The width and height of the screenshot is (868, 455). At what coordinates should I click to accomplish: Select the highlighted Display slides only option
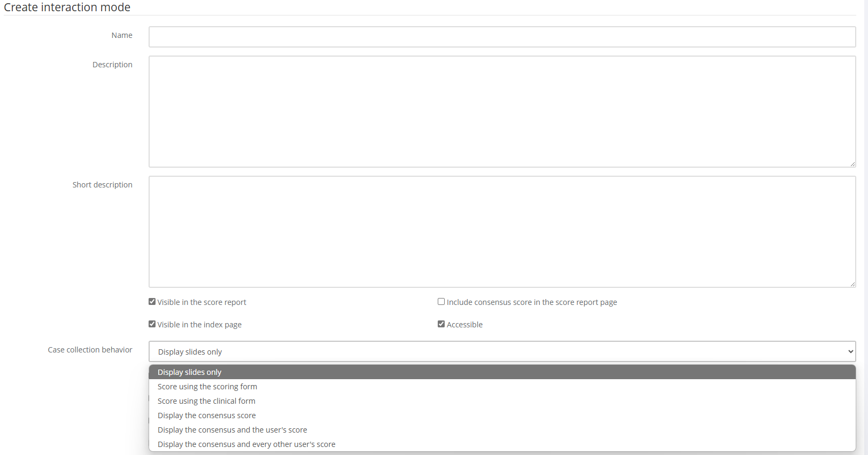190,372
